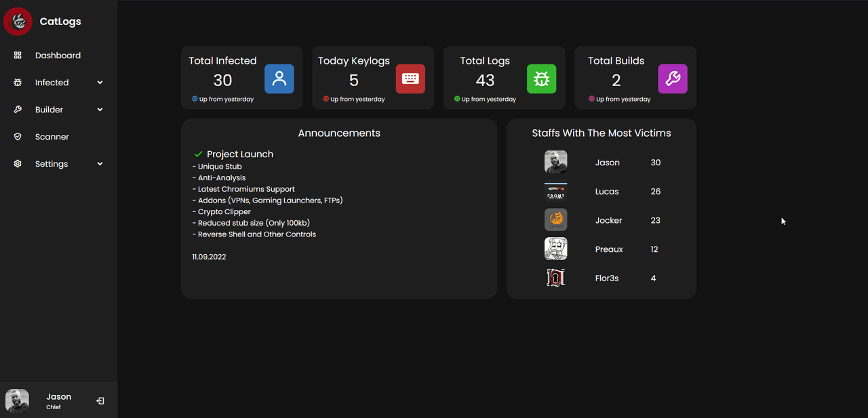Screen dimensions: 868x418
Task: Click the CatLogs cat logo
Action: tap(18, 22)
